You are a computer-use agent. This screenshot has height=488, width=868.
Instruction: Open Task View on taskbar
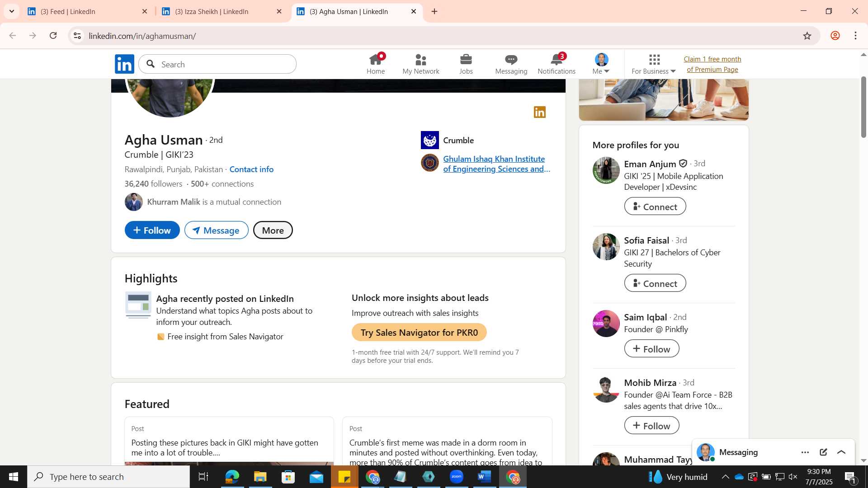[x=203, y=477]
